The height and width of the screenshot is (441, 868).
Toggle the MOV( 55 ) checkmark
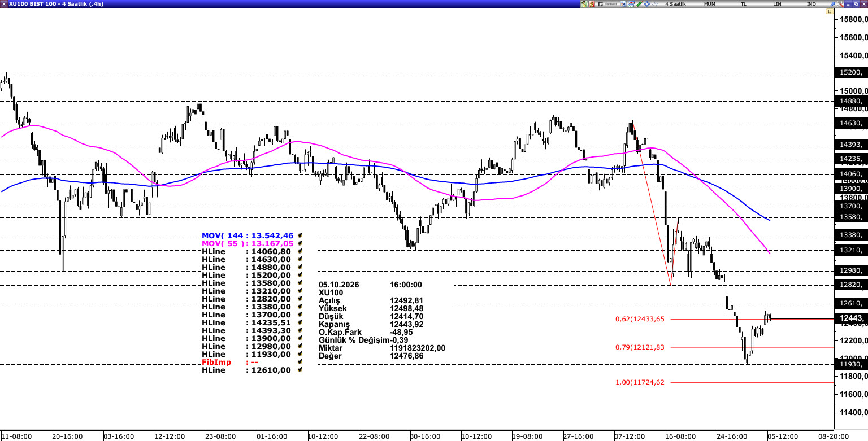(300, 243)
